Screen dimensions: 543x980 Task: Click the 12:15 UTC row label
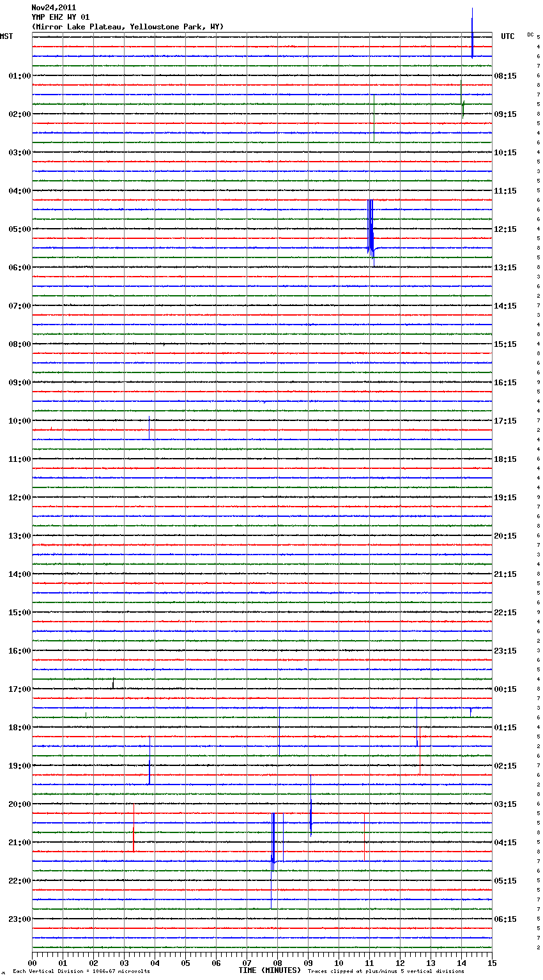coord(505,229)
